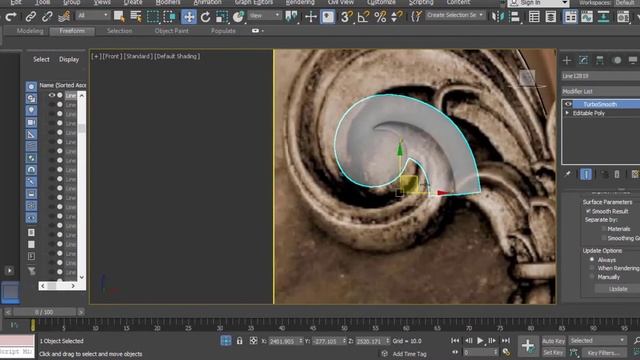
Task: Switch to the Modeling ribbon tab
Action: [30, 31]
